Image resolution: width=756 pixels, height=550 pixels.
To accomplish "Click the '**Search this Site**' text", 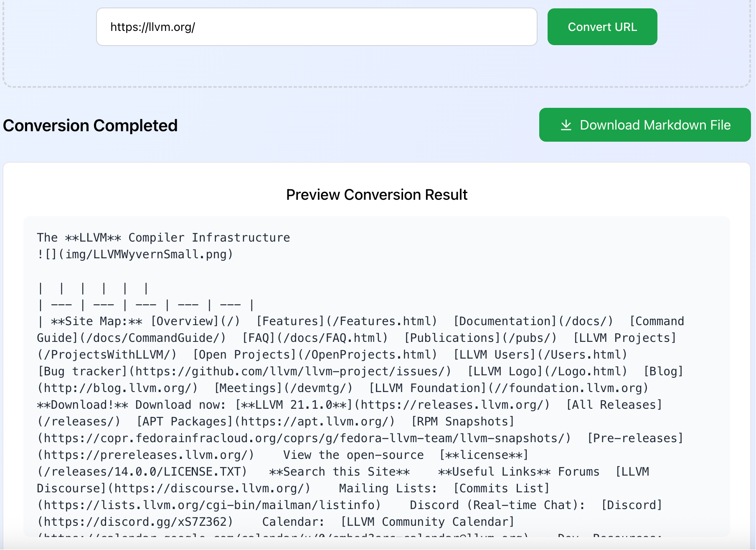I will tap(340, 471).
